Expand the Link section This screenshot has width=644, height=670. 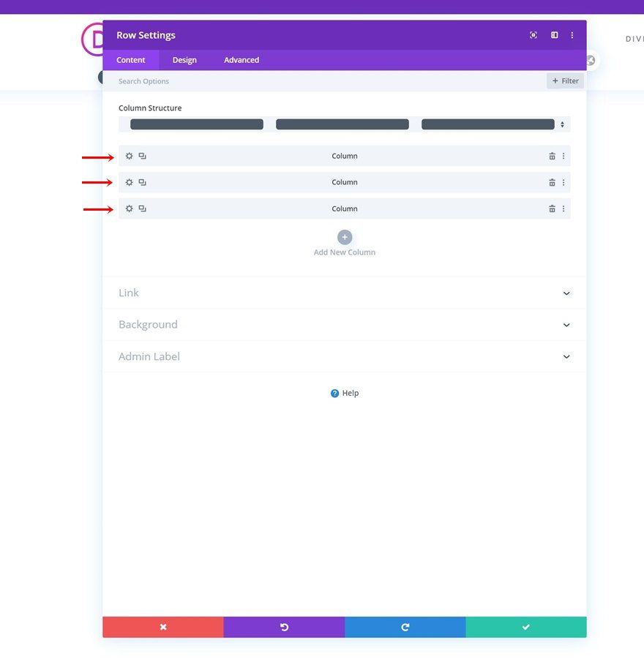(x=344, y=293)
